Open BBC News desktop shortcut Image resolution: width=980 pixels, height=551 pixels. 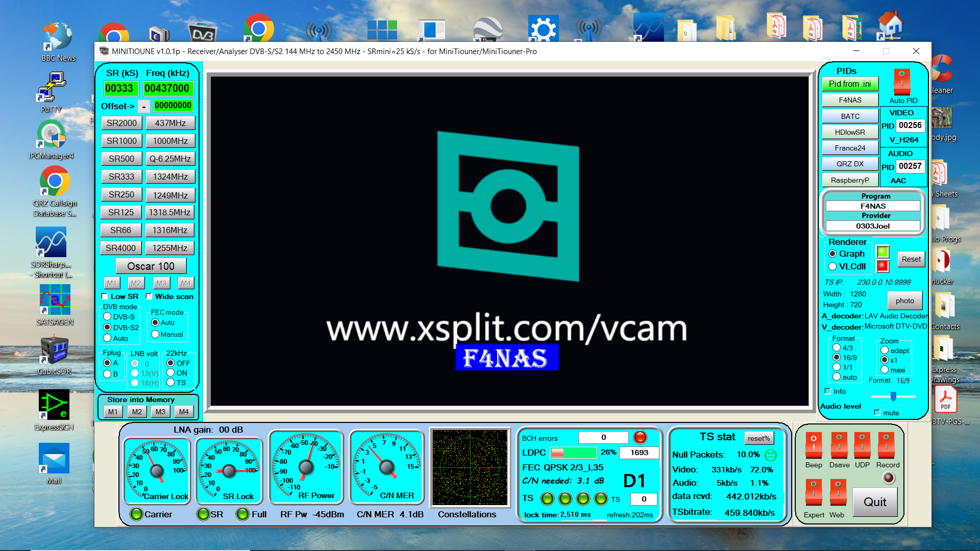click(58, 42)
